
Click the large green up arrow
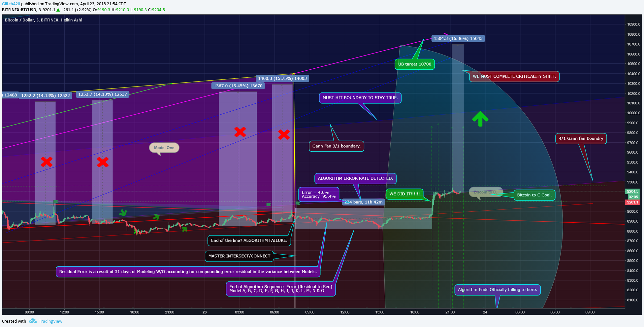[480, 119]
